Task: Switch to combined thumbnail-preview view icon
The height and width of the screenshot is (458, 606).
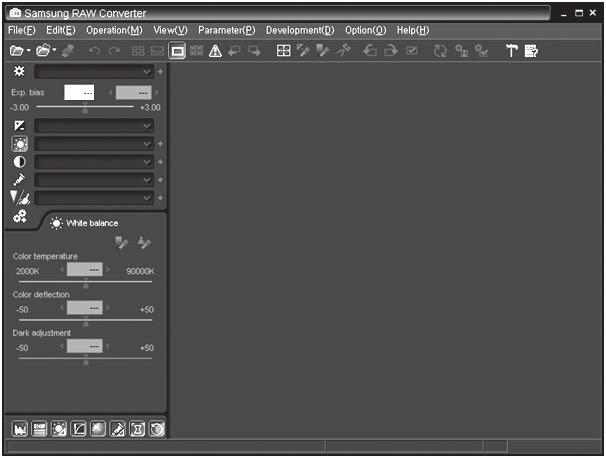Action: point(157,51)
